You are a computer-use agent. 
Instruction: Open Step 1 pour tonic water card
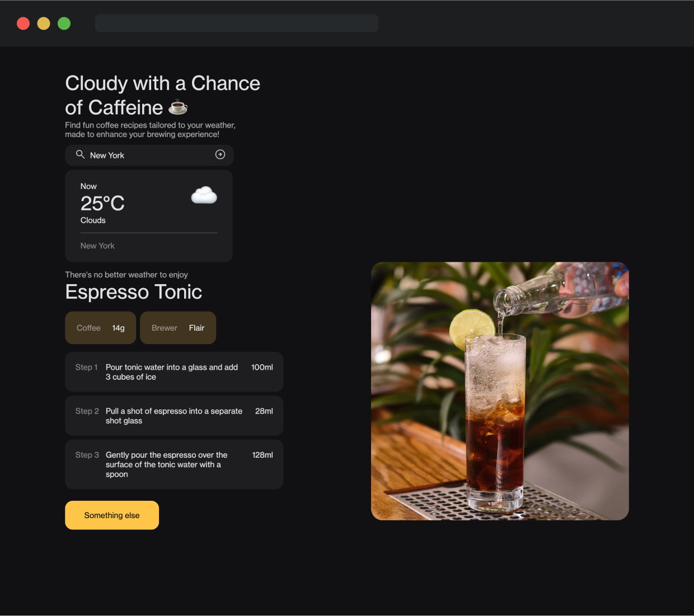tap(174, 372)
